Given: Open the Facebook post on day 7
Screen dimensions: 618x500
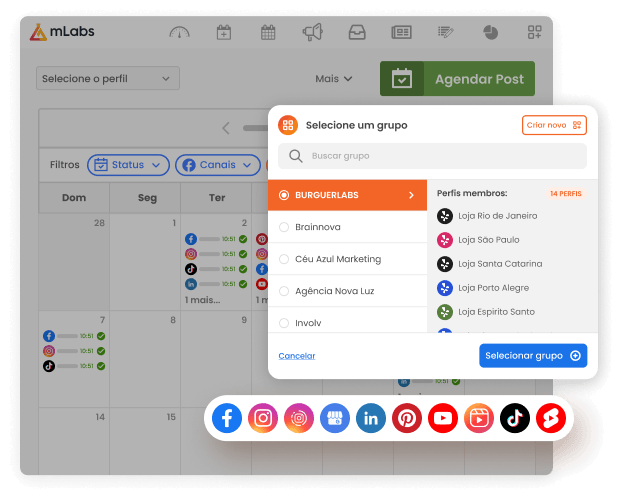Looking at the screenshot, I should click(x=74, y=336).
